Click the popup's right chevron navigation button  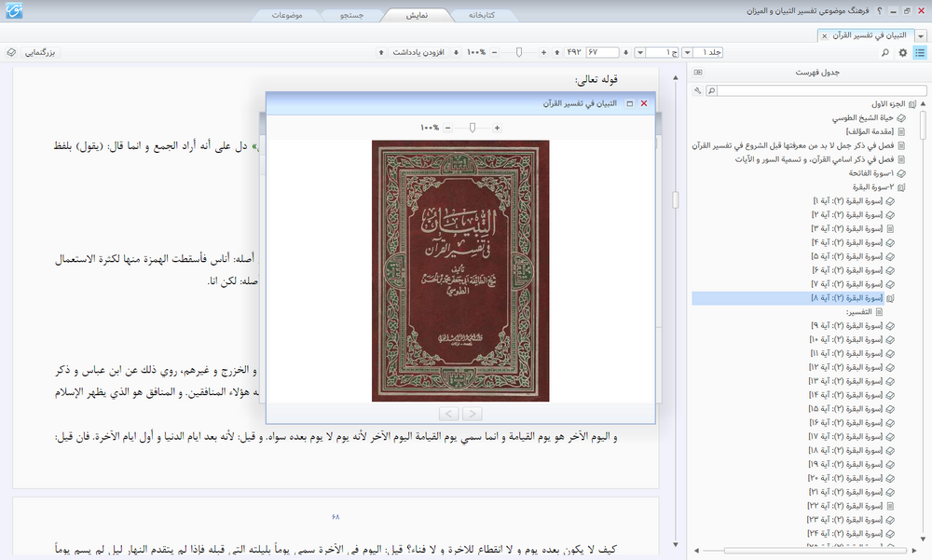472,414
